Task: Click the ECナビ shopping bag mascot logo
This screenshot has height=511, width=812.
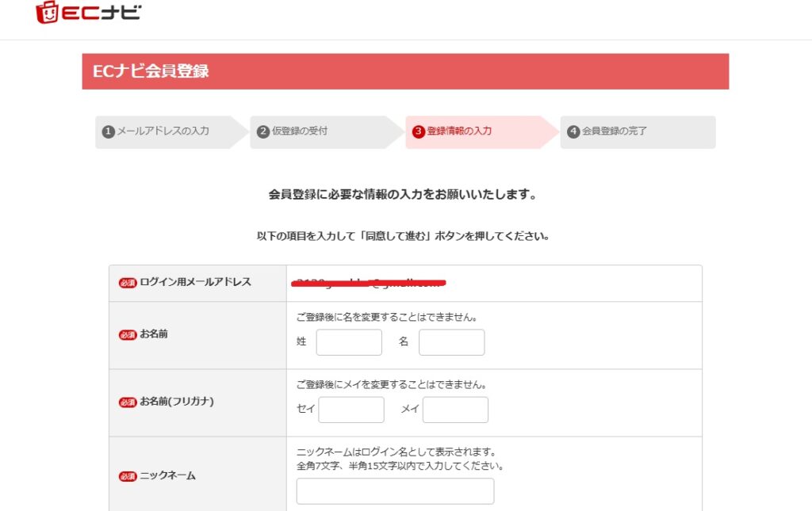Action: coord(48,13)
